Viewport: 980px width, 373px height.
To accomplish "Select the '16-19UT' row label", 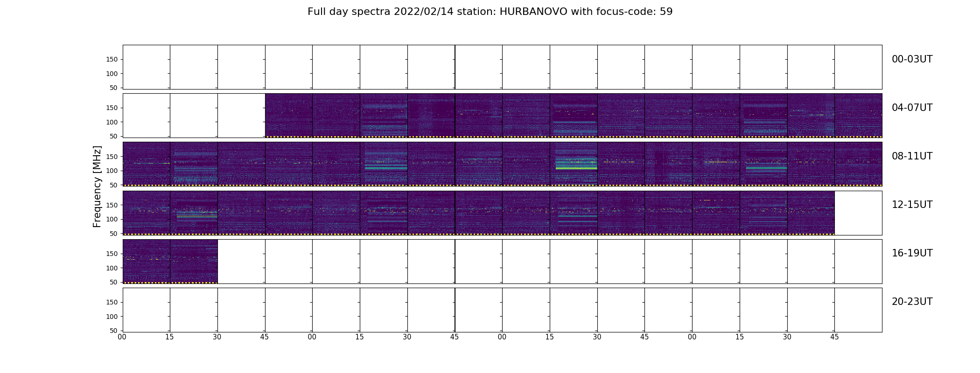I will (x=912, y=253).
